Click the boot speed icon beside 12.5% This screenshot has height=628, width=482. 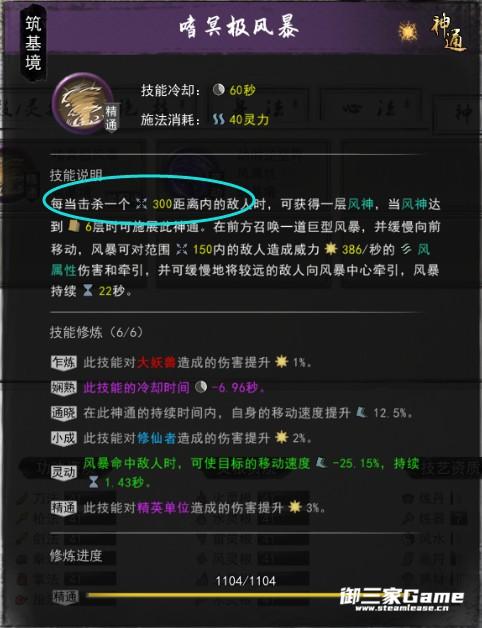361,412
